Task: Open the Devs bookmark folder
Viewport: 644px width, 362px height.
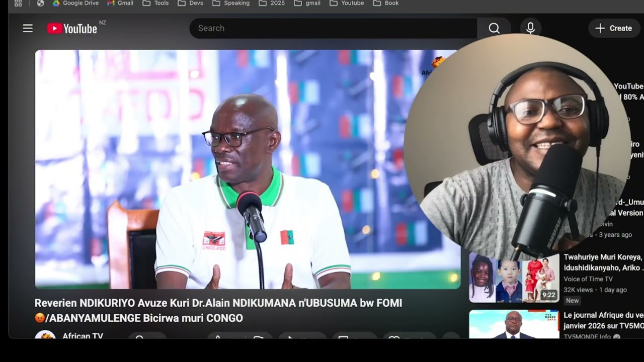Action: [x=191, y=3]
